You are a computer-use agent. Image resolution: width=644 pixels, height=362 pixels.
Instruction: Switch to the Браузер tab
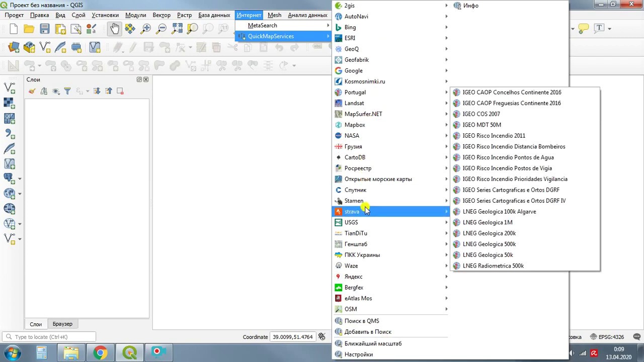tap(62, 324)
